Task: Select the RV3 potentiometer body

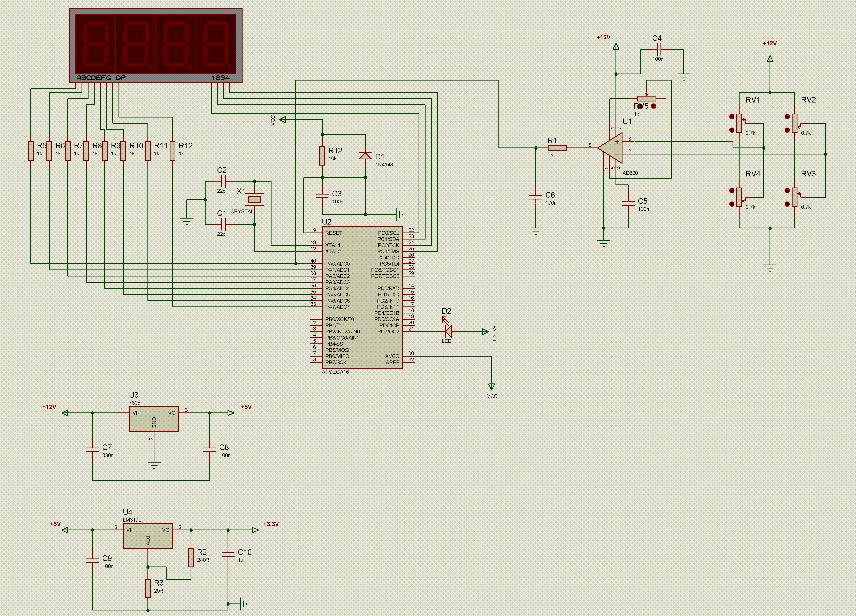Action: tap(794, 197)
